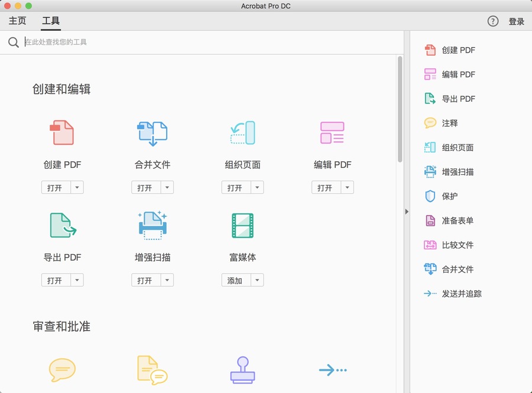The width and height of the screenshot is (532, 393).
Task: Click the 保护 shield icon in right sidebar
Action: point(430,196)
